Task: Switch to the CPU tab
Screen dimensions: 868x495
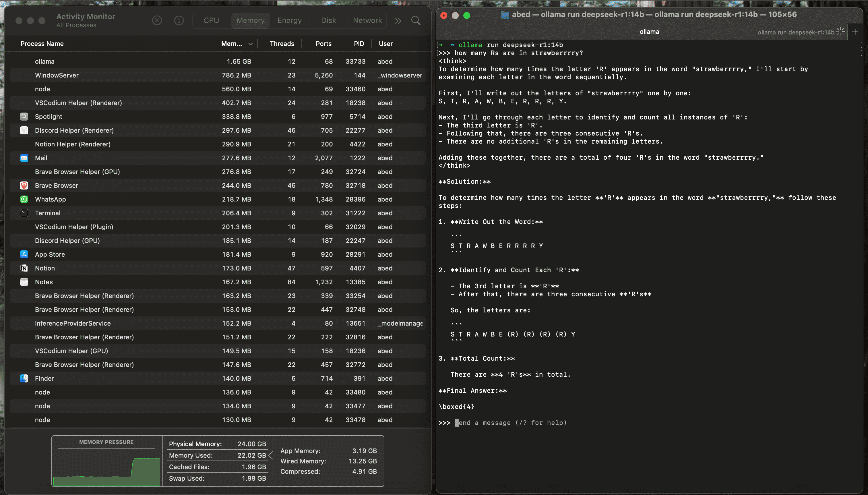Action: [x=211, y=20]
